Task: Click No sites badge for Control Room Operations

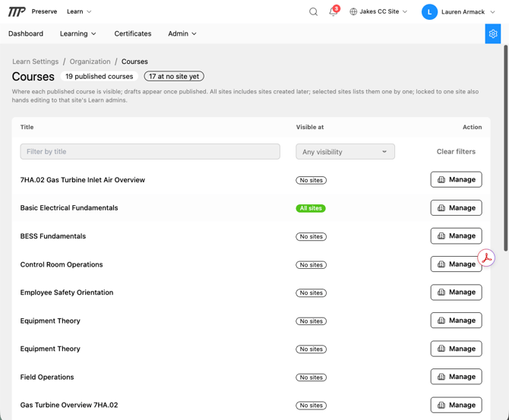Action: coord(311,265)
